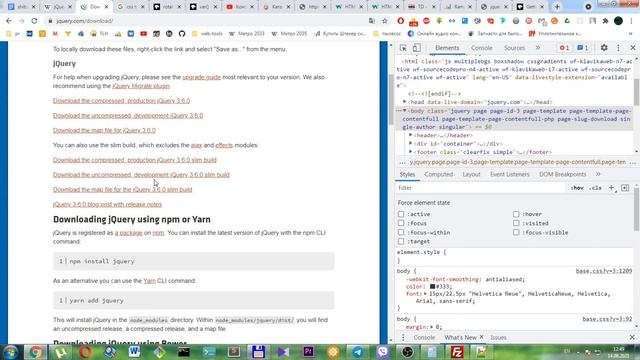Screen dimensions: 640x360
Task: Toggle the .cls class editor
Action: point(596,188)
